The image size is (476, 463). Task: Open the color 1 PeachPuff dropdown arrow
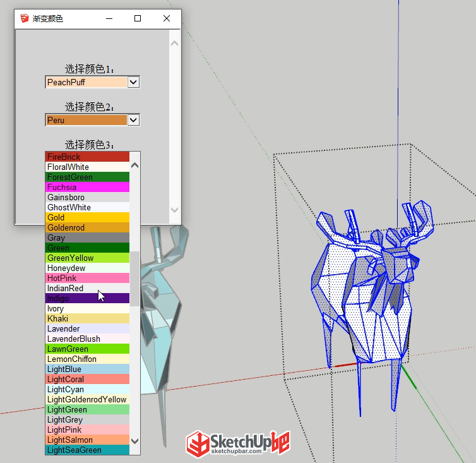[134, 82]
